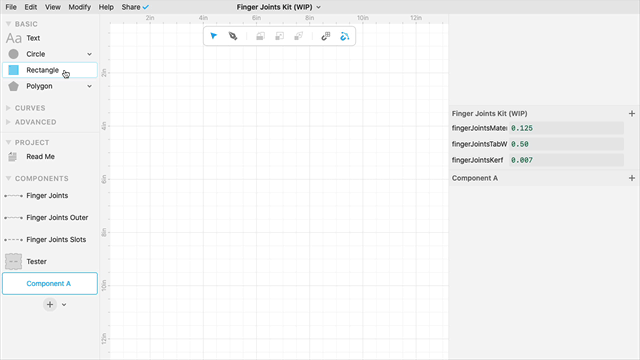Open dropdown next to add component button
640x360 pixels.
(64, 304)
